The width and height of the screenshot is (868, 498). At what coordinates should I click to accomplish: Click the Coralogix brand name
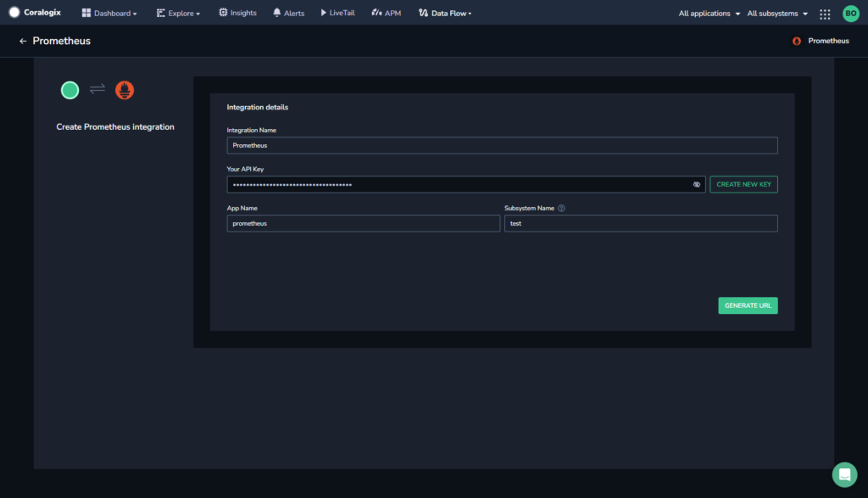[42, 12]
